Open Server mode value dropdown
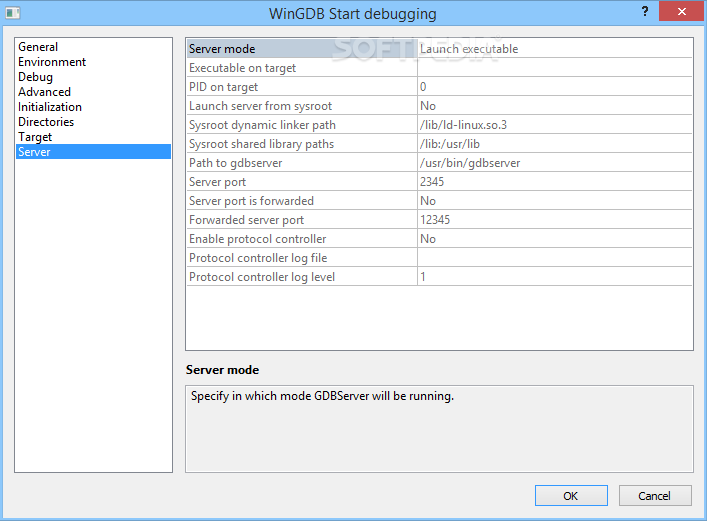 554,48
